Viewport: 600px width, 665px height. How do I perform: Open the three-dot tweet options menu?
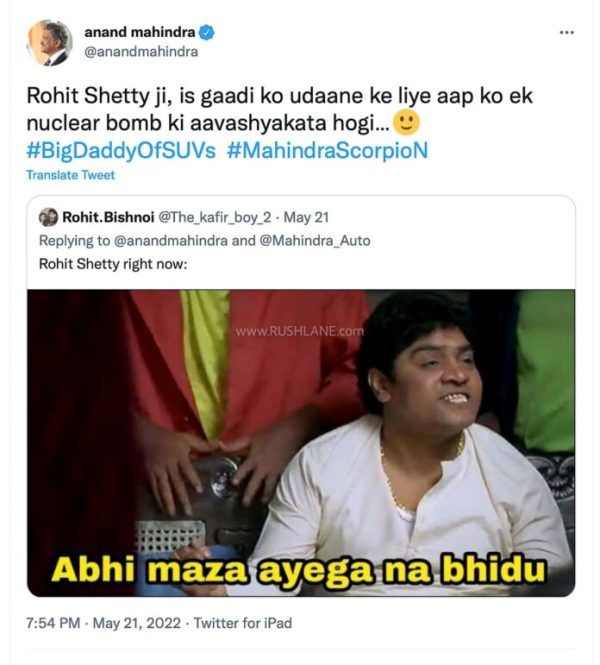(x=567, y=33)
